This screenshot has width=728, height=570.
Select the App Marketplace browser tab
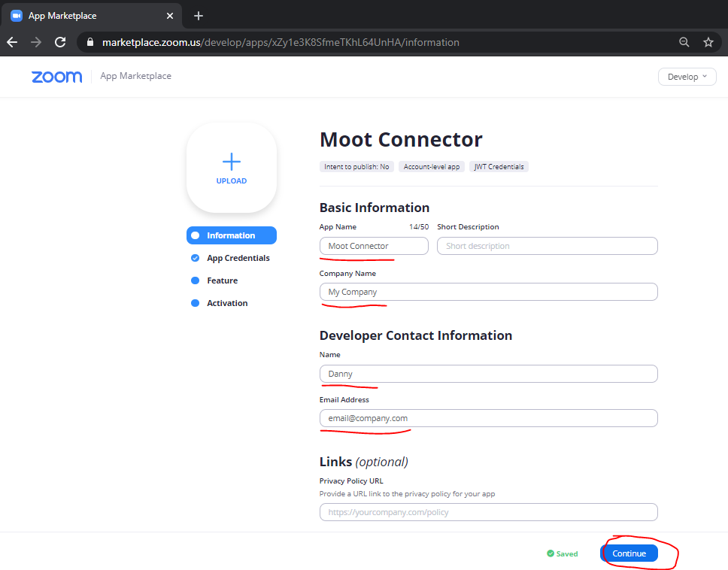tap(92, 16)
